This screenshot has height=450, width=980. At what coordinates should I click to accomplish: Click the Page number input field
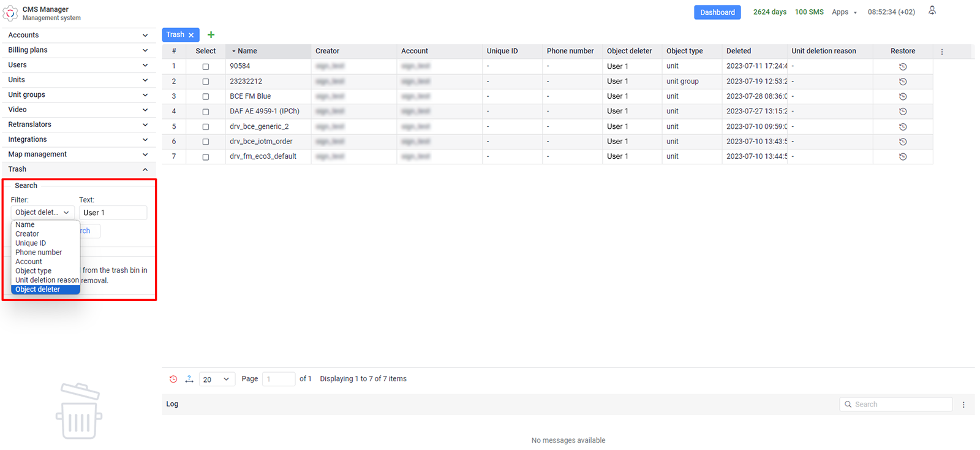tap(278, 379)
